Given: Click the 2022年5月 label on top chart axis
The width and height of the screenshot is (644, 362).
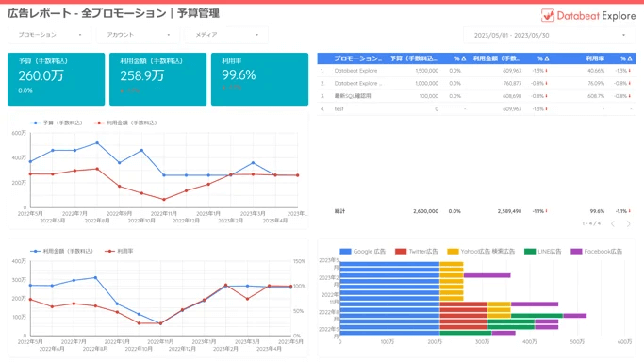Looking at the screenshot, I should [x=30, y=214].
